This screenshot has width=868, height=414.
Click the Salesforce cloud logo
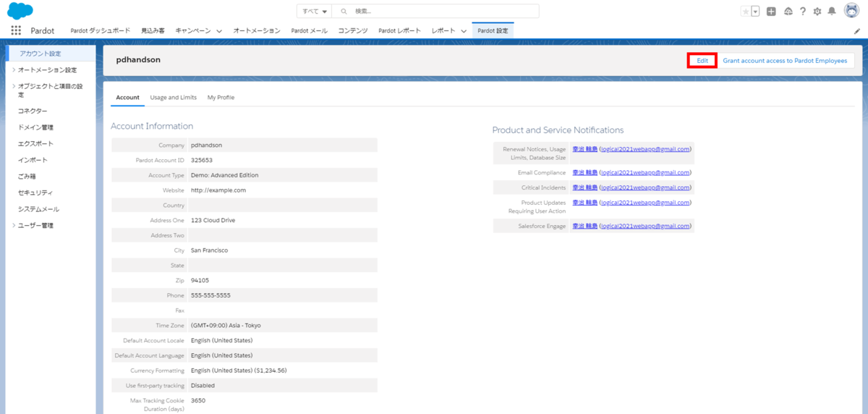click(x=20, y=11)
